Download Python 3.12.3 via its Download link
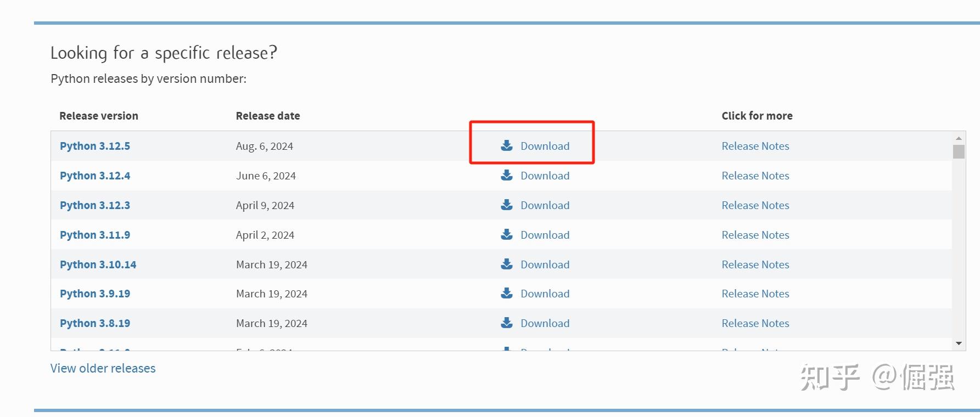Viewport: 980px width, 417px height. tap(545, 205)
